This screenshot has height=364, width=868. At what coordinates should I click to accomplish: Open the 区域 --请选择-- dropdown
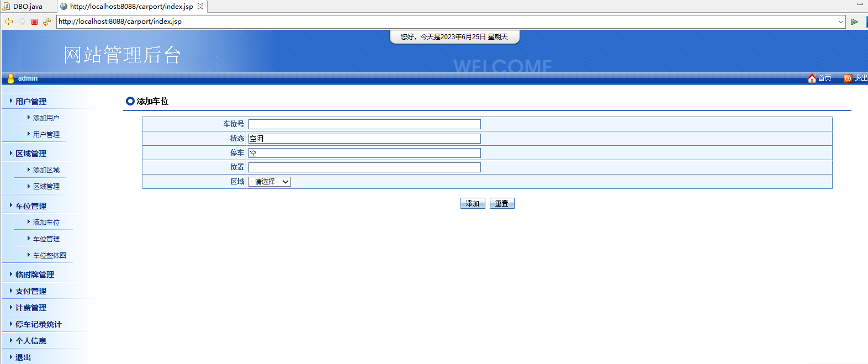[269, 182]
